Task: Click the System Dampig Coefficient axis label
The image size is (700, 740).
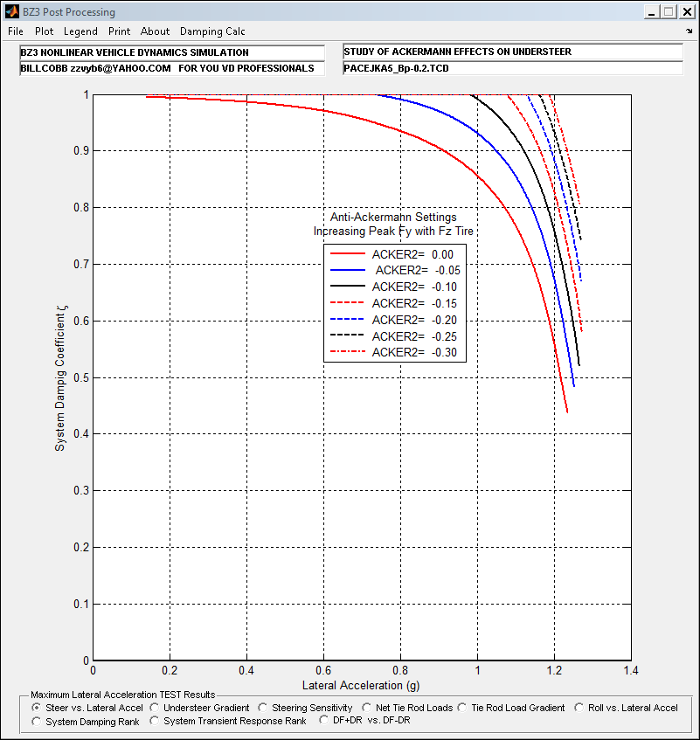Action: coord(61,378)
